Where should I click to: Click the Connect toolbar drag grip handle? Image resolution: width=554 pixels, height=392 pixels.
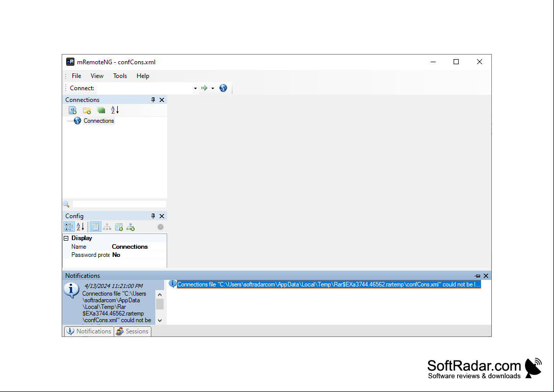[66, 88]
